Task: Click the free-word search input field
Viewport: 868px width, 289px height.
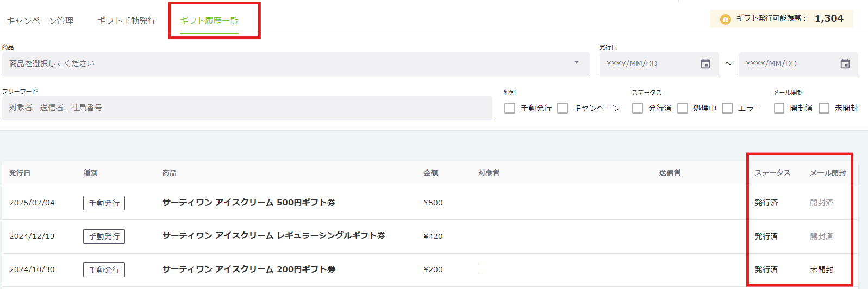Action: click(247, 108)
